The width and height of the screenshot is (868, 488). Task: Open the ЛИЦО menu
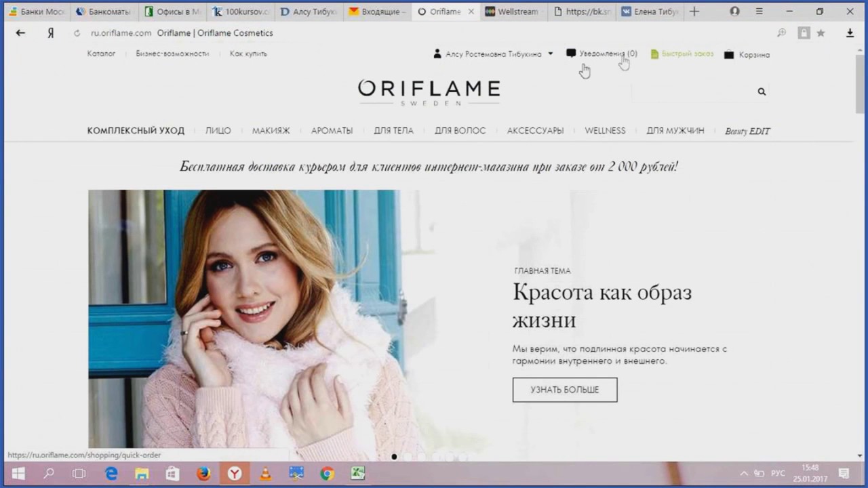click(x=218, y=131)
